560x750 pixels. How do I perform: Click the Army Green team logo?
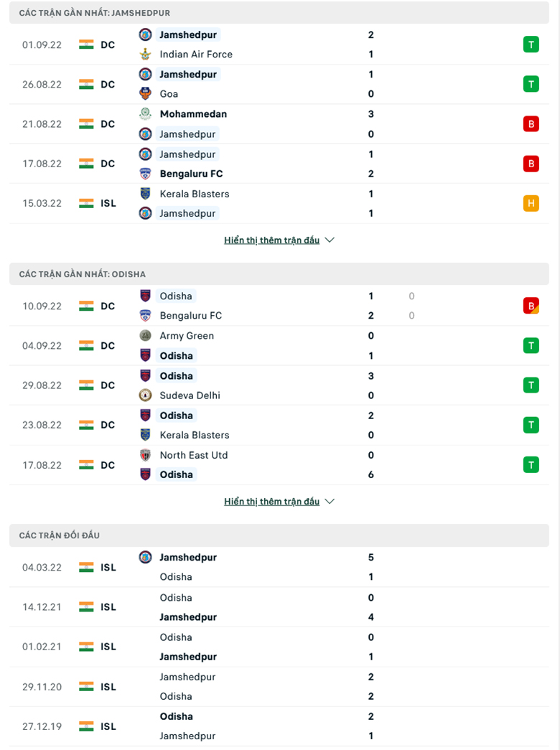(x=145, y=336)
